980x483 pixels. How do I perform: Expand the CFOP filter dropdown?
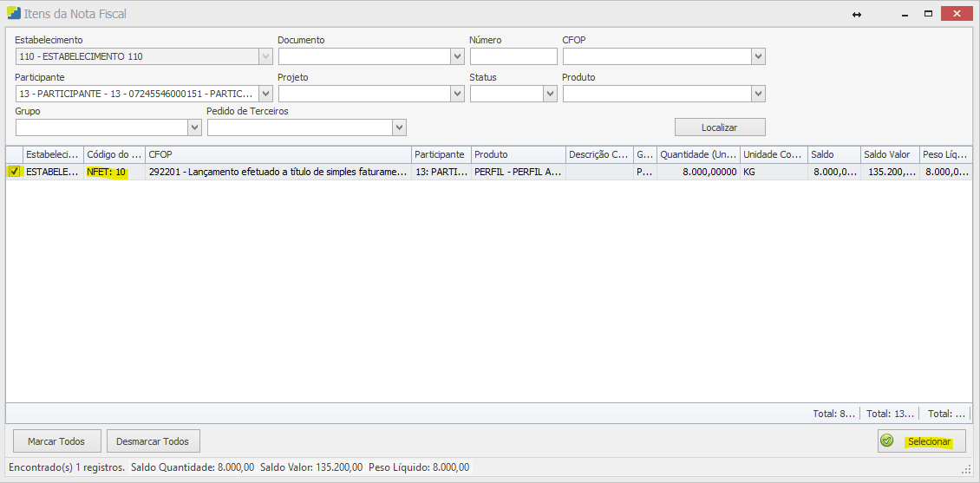758,56
